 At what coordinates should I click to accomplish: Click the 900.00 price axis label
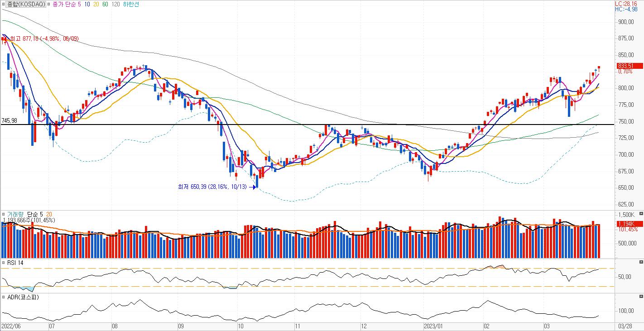(625, 22)
